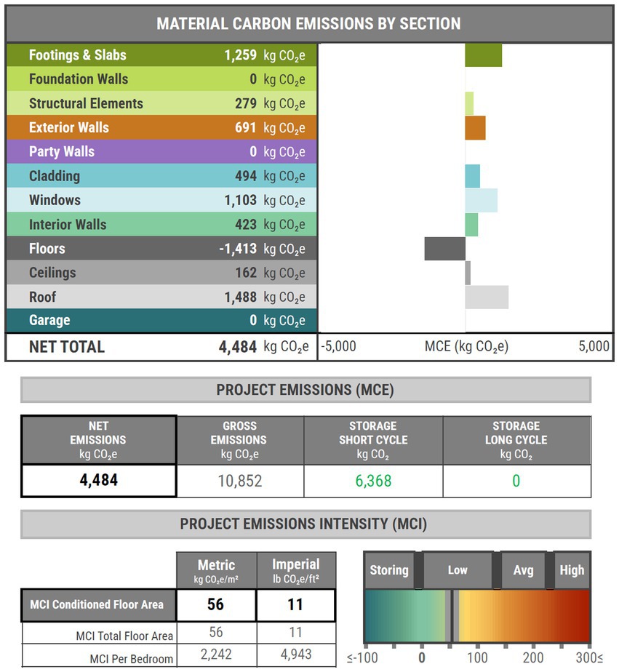Select the Net Emissions 4,484 cell
This screenshot has width=619, height=672.
[98, 481]
